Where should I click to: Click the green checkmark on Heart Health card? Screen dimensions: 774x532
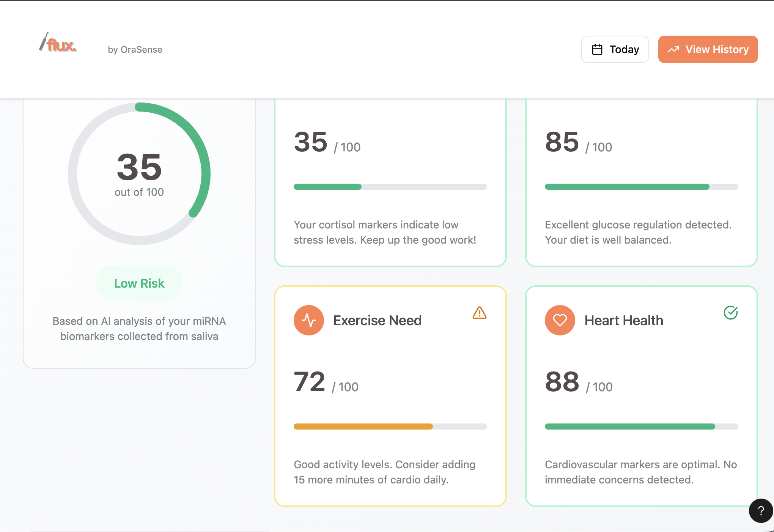(730, 313)
